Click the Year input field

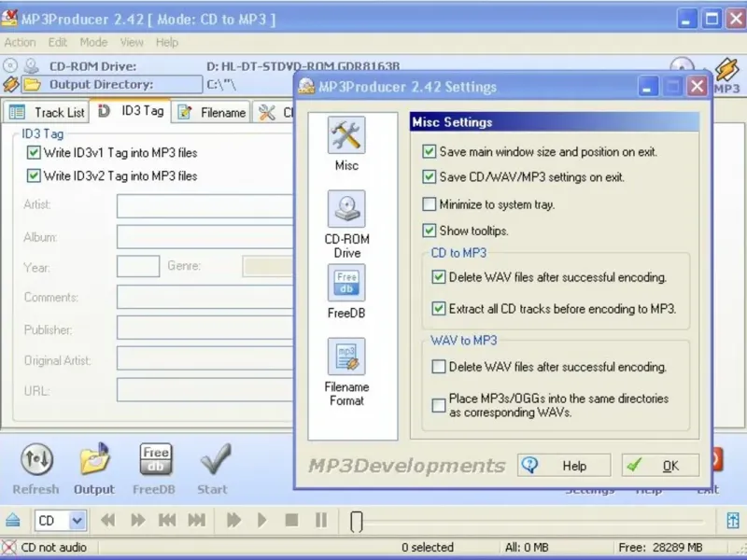[x=138, y=266]
